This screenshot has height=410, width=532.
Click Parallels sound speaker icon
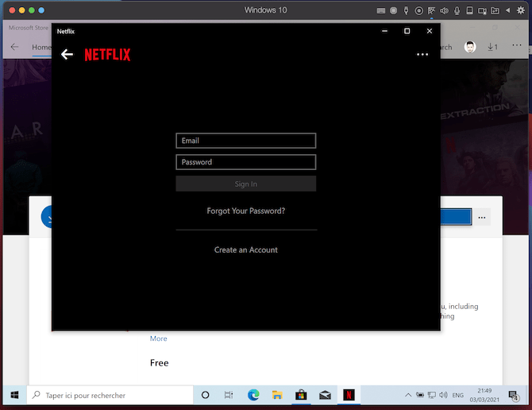[444, 11]
